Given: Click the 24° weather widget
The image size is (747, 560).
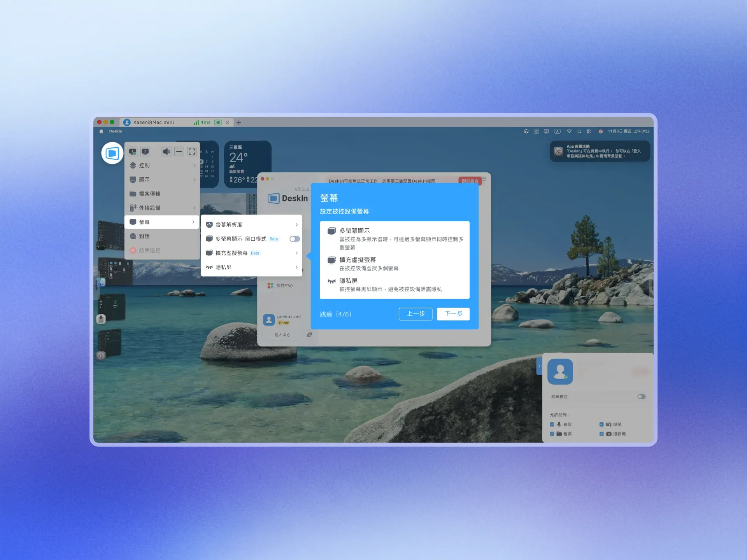Looking at the screenshot, I should [x=247, y=164].
